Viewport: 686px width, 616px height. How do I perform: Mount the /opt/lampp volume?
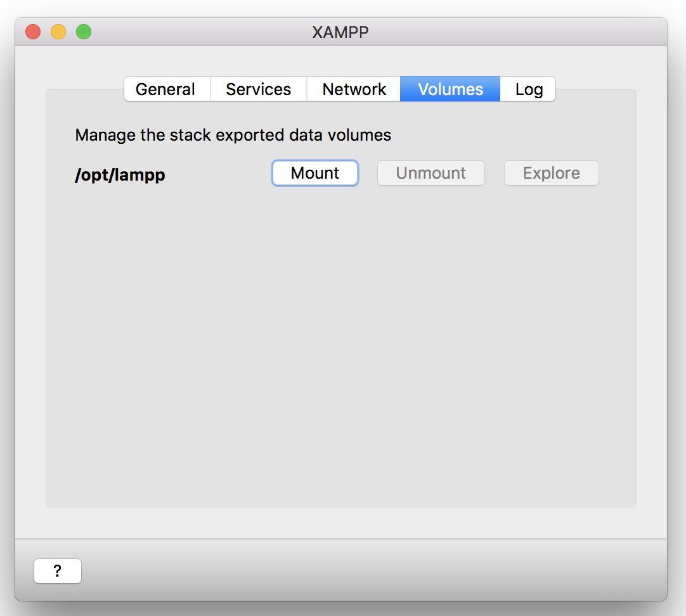coord(315,173)
